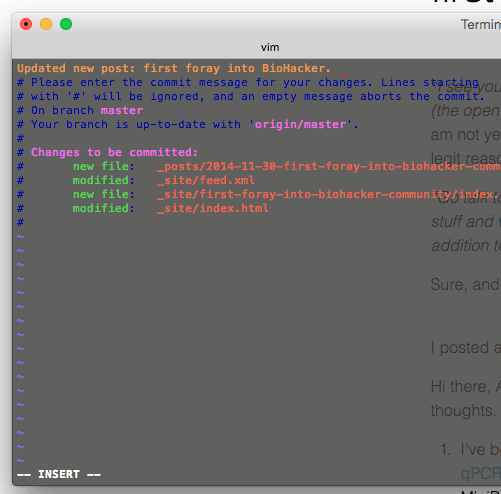Image resolution: width=501 pixels, height=494 pixels.
Task: Click 'Hi there,' paragraph in background page
Action: pos(465,387)
